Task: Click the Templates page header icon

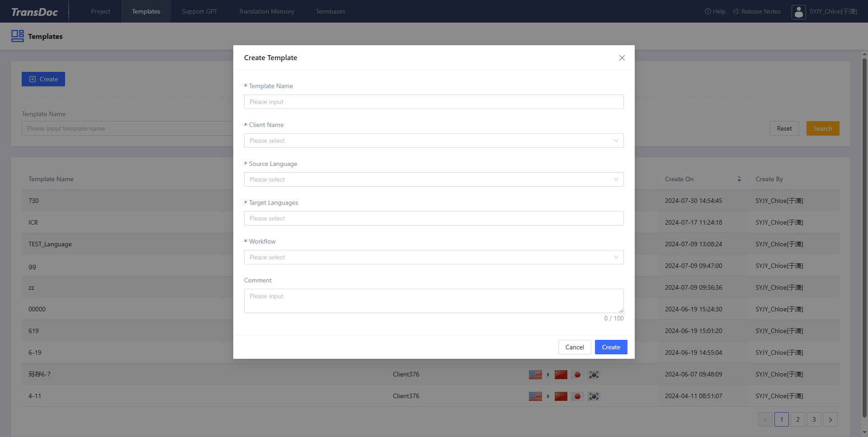Action: (x=18, y=36)
